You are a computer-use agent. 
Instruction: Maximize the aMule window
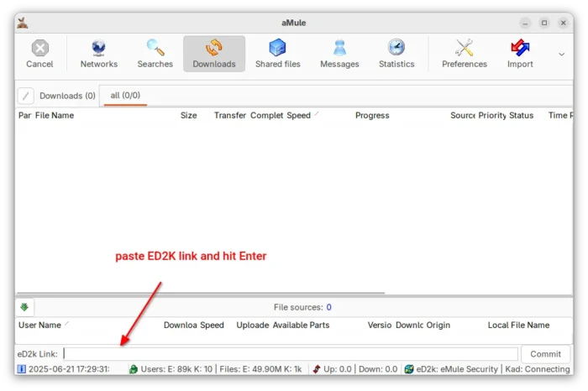pos(544,23)
